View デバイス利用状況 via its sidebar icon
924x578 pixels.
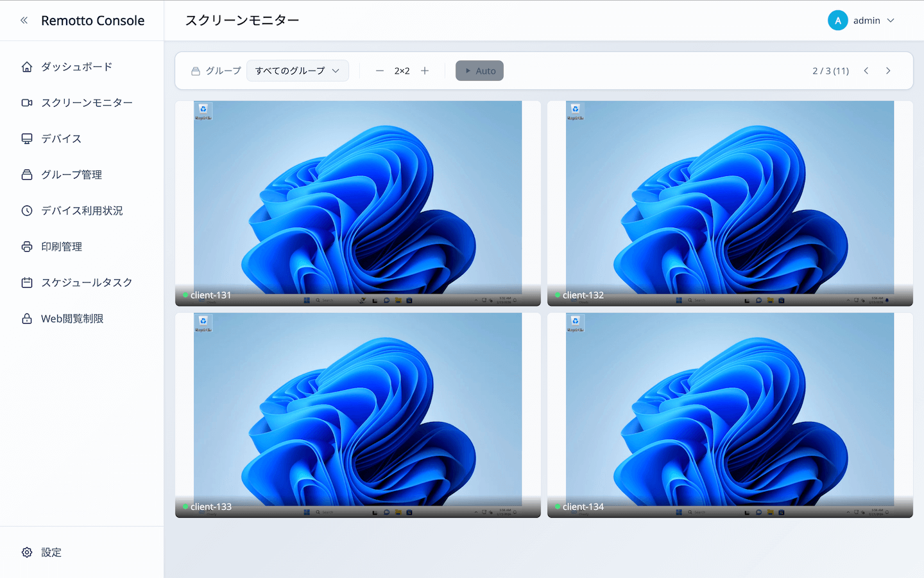26,210
